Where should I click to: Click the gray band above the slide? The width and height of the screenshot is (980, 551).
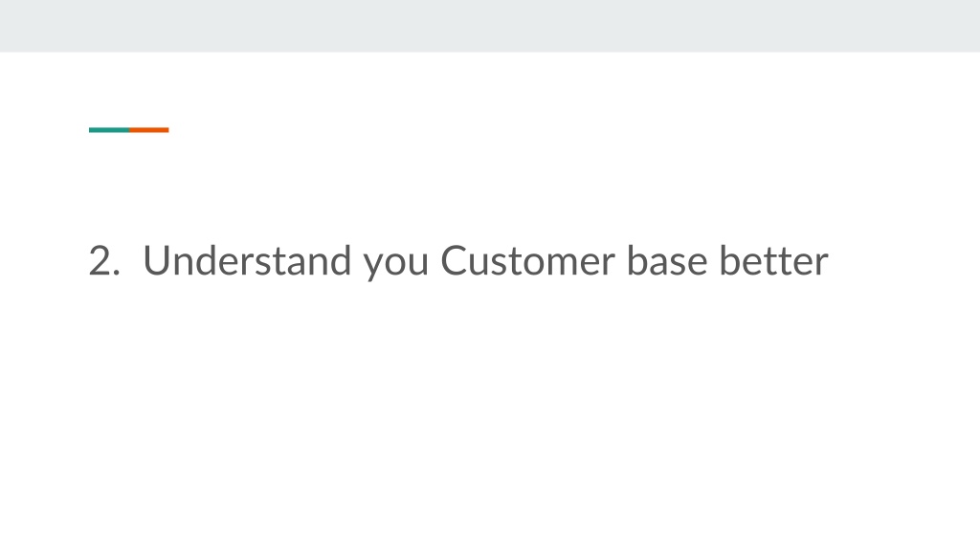coord(490,26)
